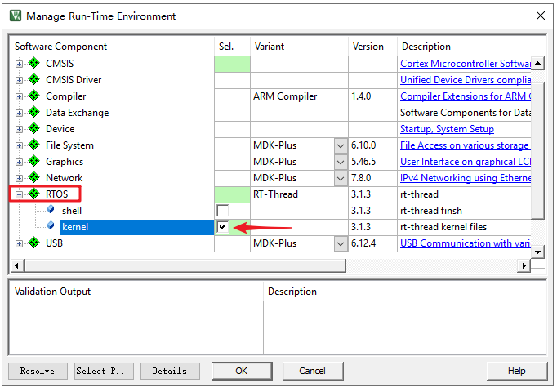Screen dimensions: 557x392
Task: Click the blue kernel component icon
Action: (51, 226)
